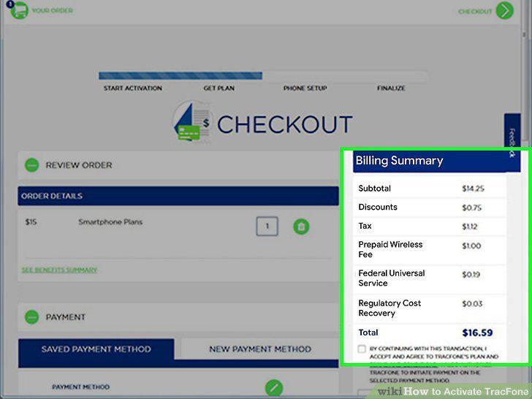
Task: Click the $15 plan price
Action: (x=31, y=222)
